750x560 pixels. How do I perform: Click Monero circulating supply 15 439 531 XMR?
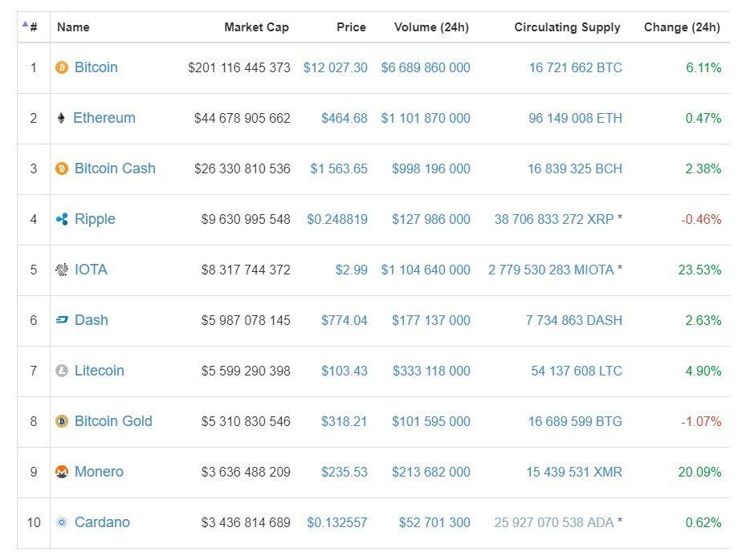(x=574, y=473)
